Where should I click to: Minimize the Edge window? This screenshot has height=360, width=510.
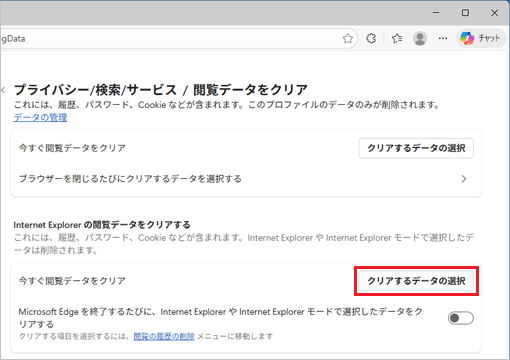(436, 13)
